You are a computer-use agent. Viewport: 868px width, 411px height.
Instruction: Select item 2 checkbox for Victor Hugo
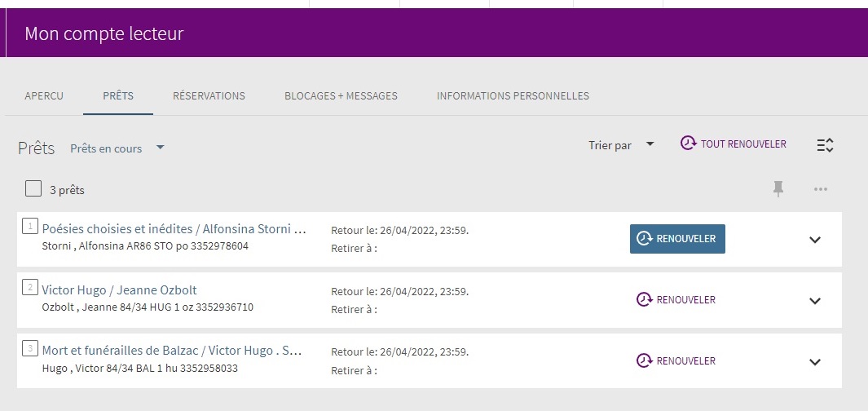pos(30,288)
